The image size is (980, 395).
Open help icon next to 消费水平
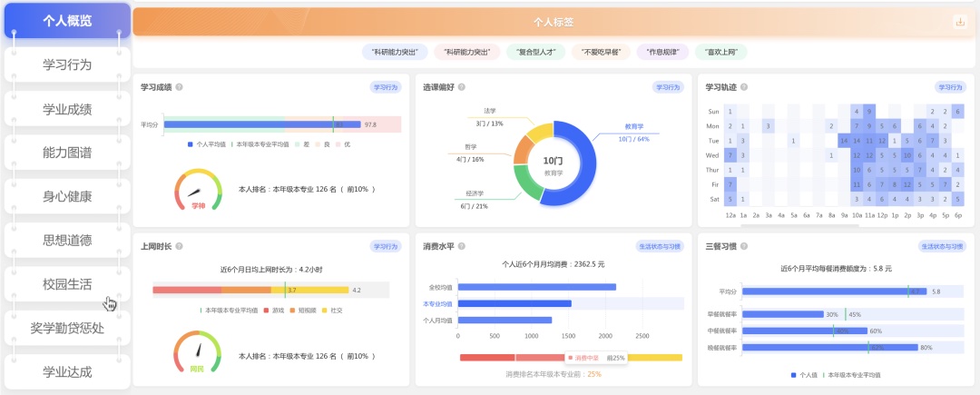click(462, 246)
